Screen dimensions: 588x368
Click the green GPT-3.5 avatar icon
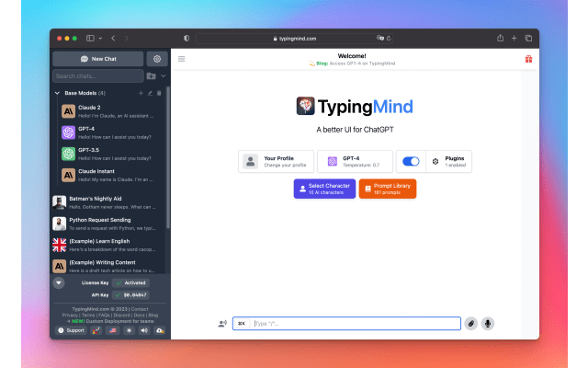[68, 154]
